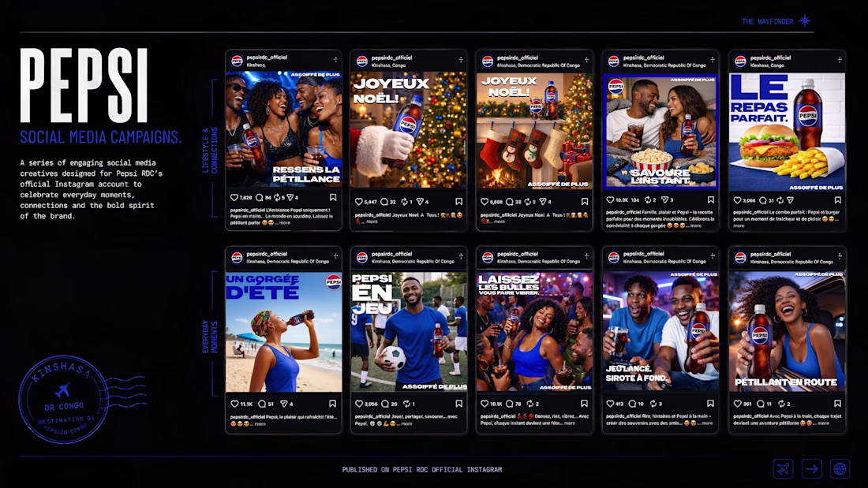This screenshot has width=868, height=488.
Task: Click the Pepsi avatar on Pepsi En Jeu post
Action: point(362,257)
